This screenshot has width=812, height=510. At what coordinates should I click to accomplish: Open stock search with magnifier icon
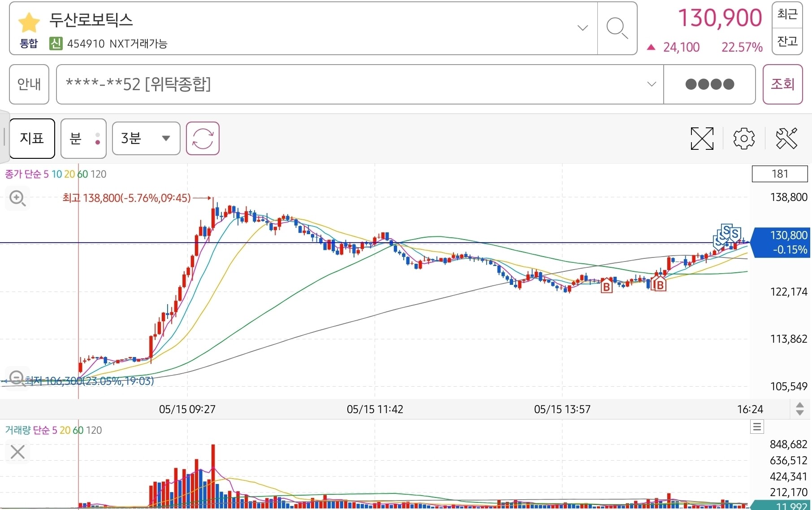(617, 28)
